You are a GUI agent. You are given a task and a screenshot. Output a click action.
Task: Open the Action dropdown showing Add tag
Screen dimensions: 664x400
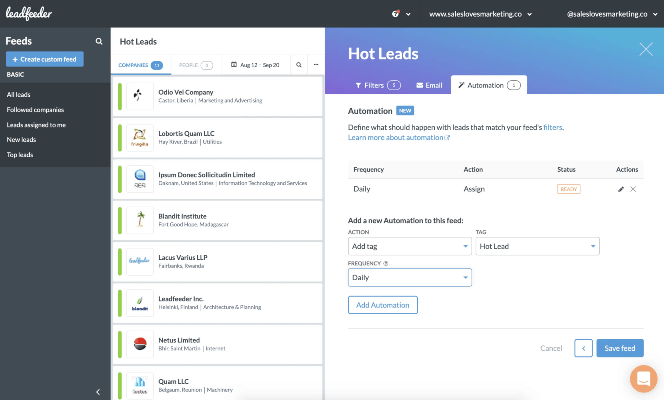pyautogui.click(x=409, y=246)
